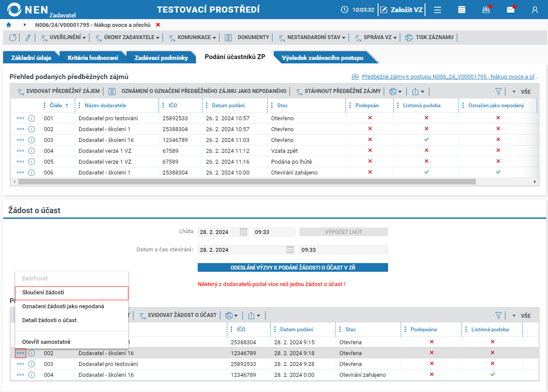This screenshot has width=548, height=392.
Task: Switch to the Základní údaje tab
Action: click(31, 57)
